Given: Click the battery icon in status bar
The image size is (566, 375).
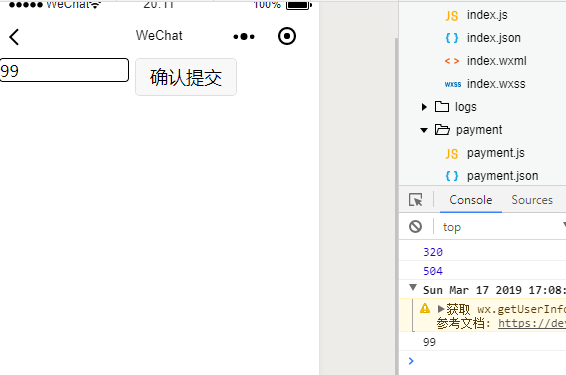Looking at the screenshot, I should (299, 5).
